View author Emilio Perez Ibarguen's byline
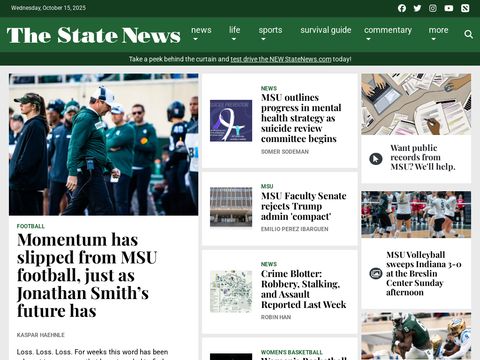The image size is (480, 360). [x=294, y=229]
